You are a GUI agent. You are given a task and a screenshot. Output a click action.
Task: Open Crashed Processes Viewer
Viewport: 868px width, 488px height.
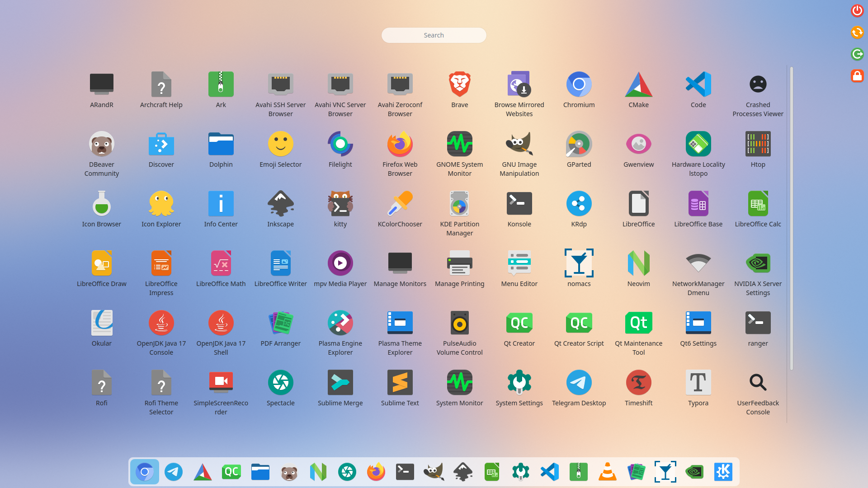click(x=758, y=94)
